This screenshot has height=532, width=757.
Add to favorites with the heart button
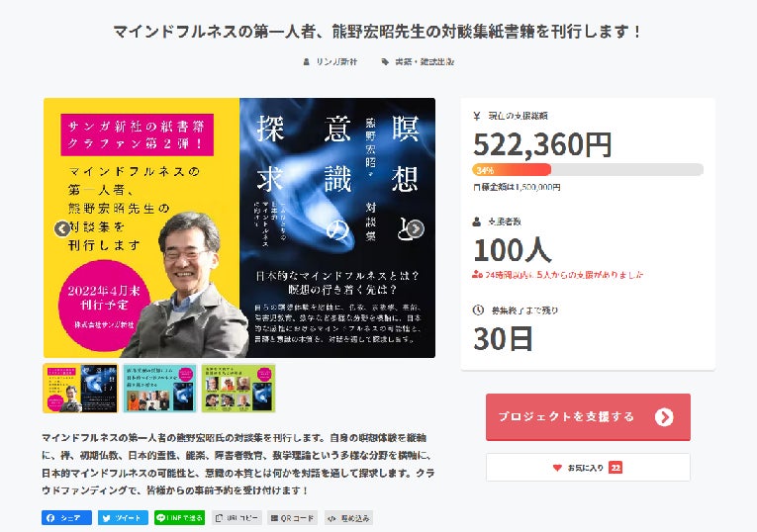click(588, 467)
